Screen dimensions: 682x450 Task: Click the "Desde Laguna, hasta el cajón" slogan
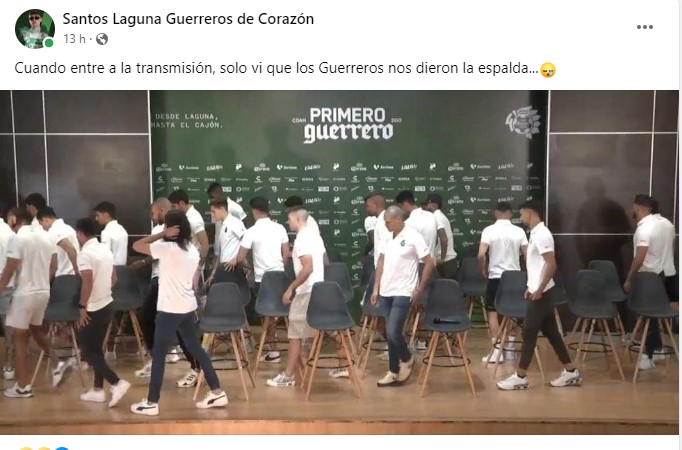[x=188, y=120]
